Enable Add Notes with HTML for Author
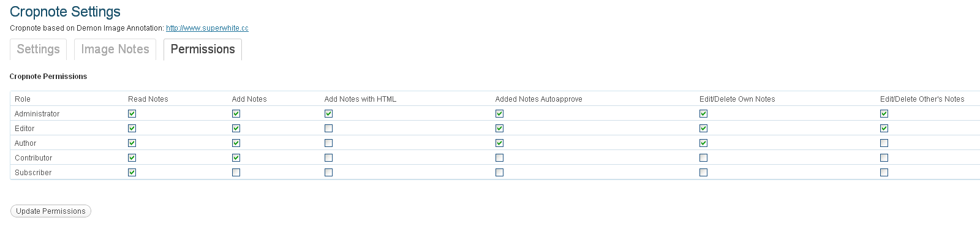The height and width of the screenshot is (245, 980). pyautogui.click(x=328, y=143)
